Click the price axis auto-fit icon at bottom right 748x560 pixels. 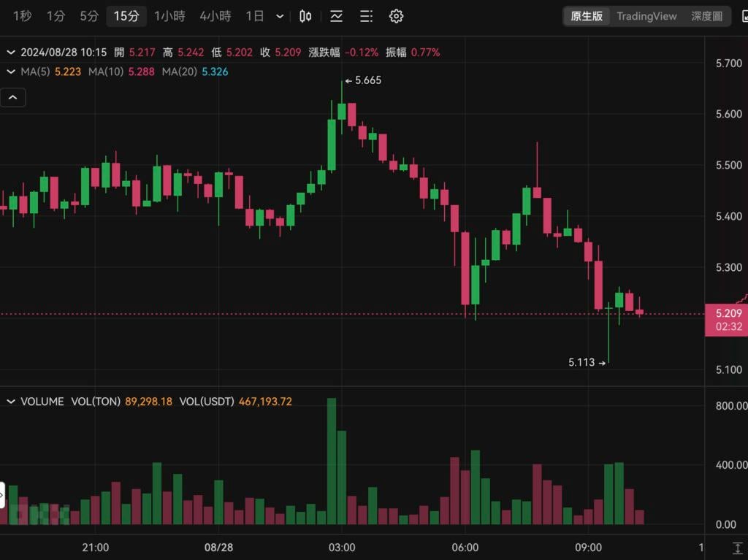(x=738, y=548)
